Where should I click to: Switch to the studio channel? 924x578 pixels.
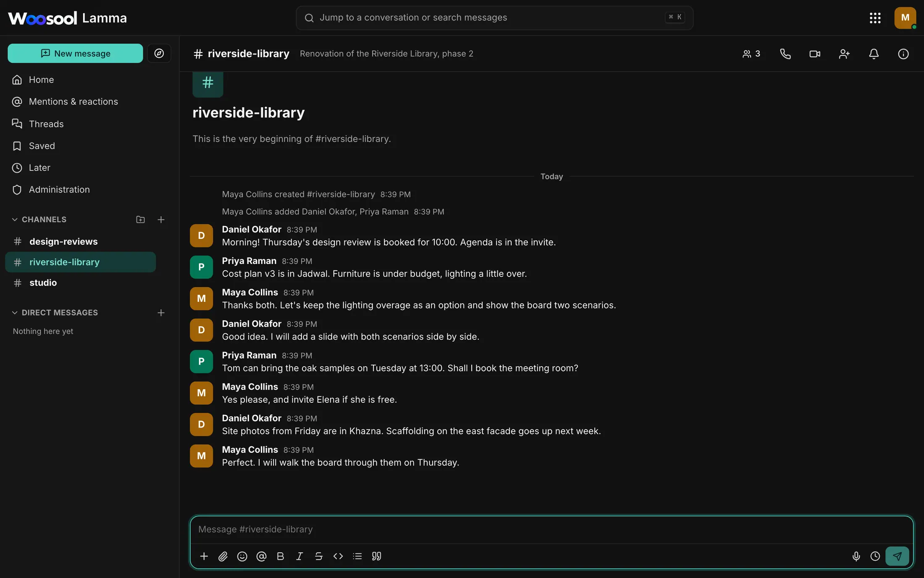coord(81,282)
